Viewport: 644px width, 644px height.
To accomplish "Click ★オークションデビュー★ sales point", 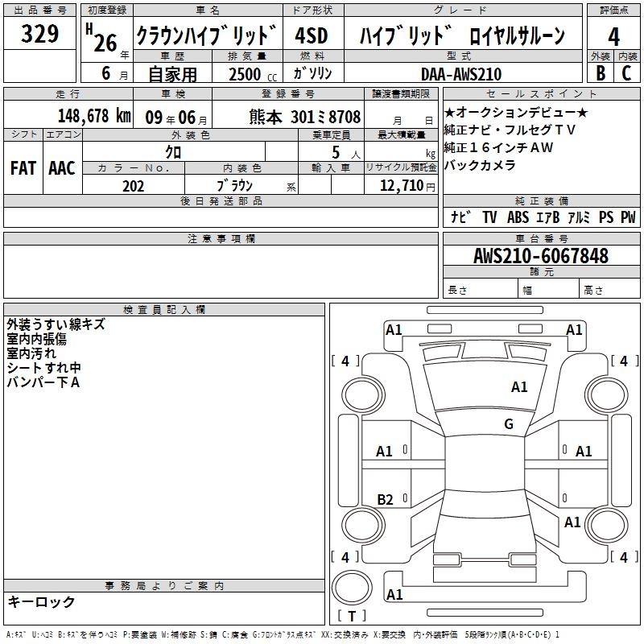I will pyautogui.click(x=516, y=112).
